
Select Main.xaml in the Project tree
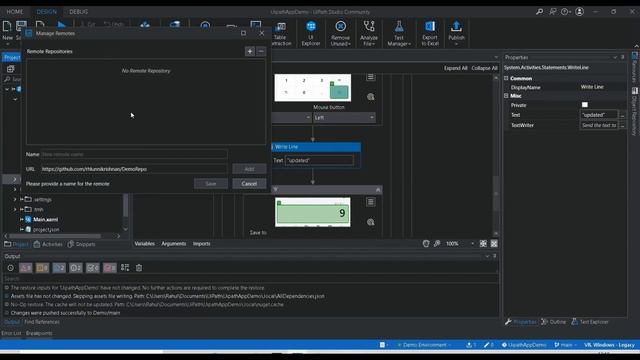tap(45, 220)
